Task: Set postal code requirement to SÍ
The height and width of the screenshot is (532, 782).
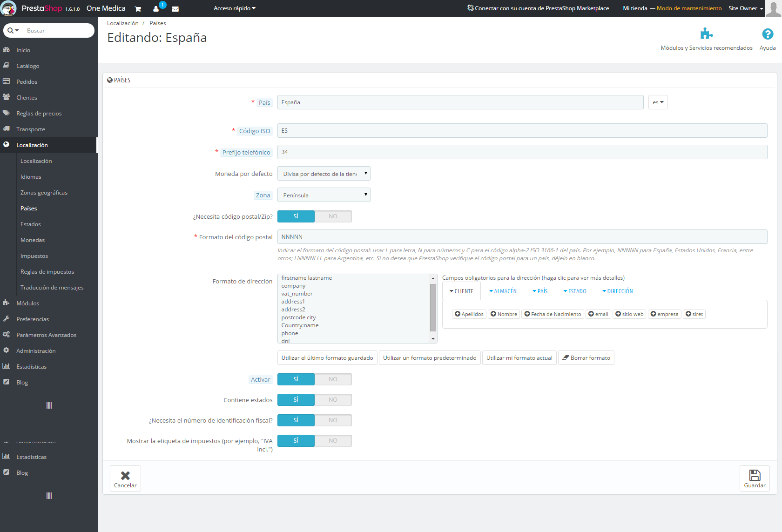Action: [296, 216]
